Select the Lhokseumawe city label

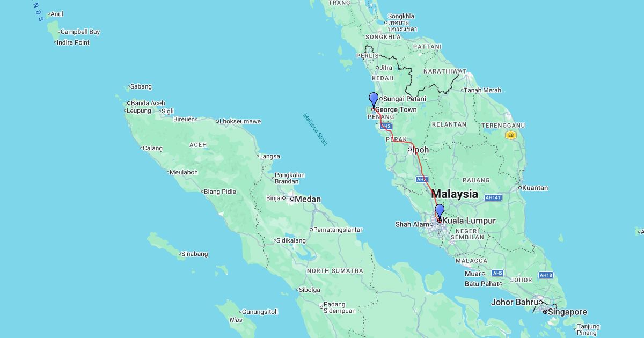pos(240,121)
